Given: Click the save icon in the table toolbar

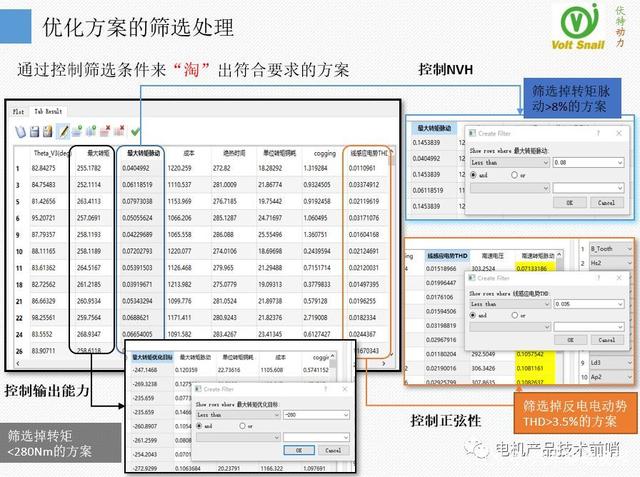Looking at the screenshot, I should tap(34, 131).
